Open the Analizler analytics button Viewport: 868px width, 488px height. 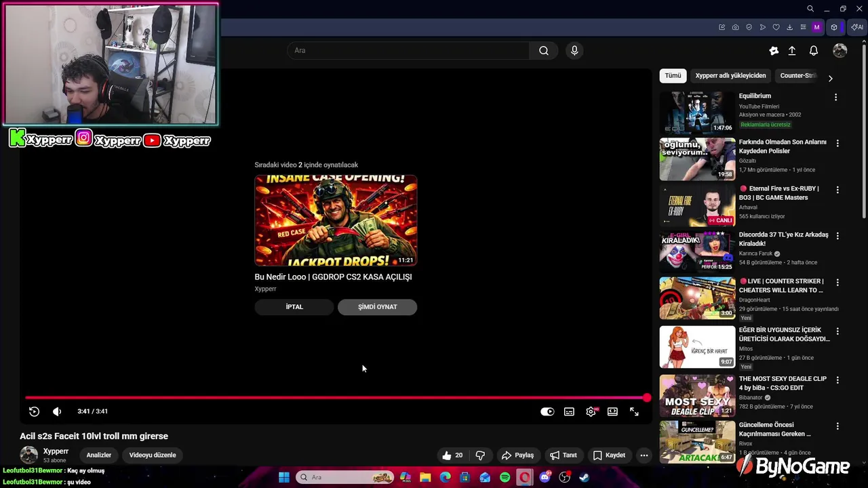98,455
